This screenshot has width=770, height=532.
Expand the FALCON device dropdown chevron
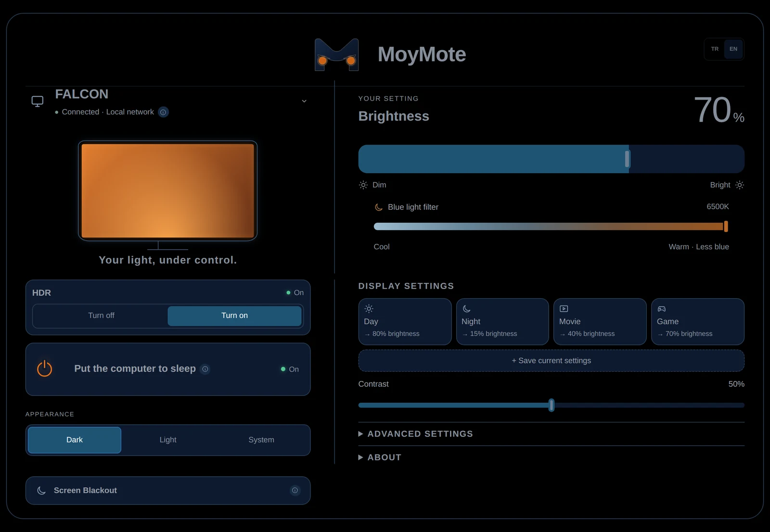click(x=304, y=101)
